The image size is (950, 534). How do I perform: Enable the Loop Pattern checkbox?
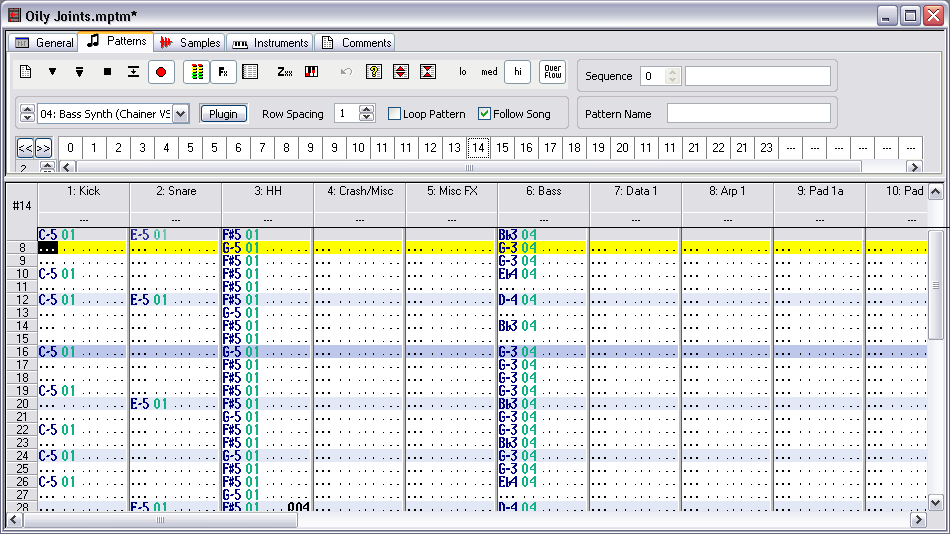[395, 114]
